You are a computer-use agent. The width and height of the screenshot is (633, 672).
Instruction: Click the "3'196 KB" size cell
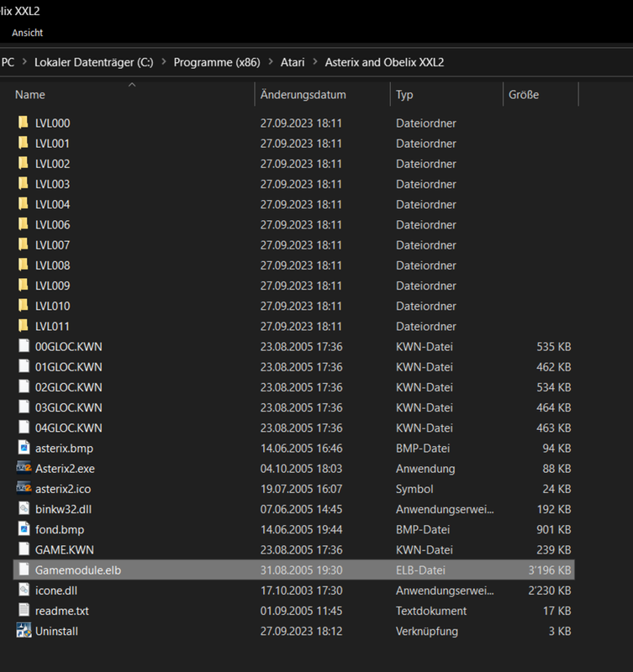pyautogui.click(x=550, y=570)
